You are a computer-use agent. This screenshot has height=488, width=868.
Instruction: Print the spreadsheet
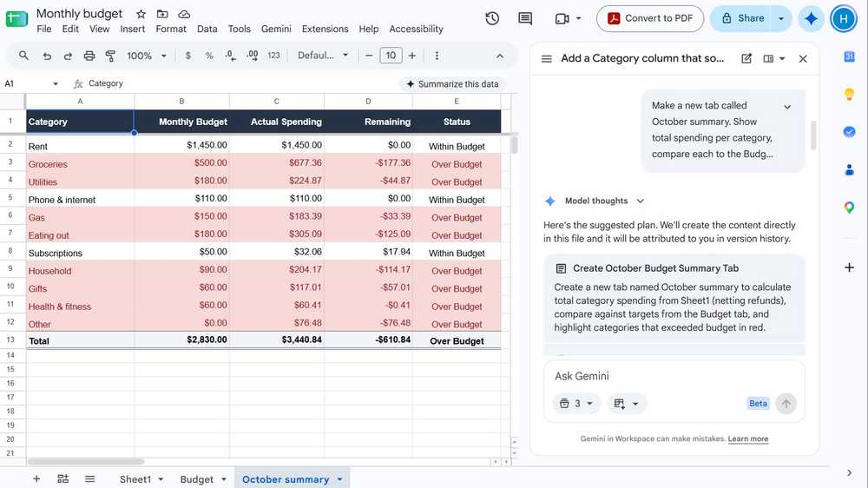pos(89,56)
